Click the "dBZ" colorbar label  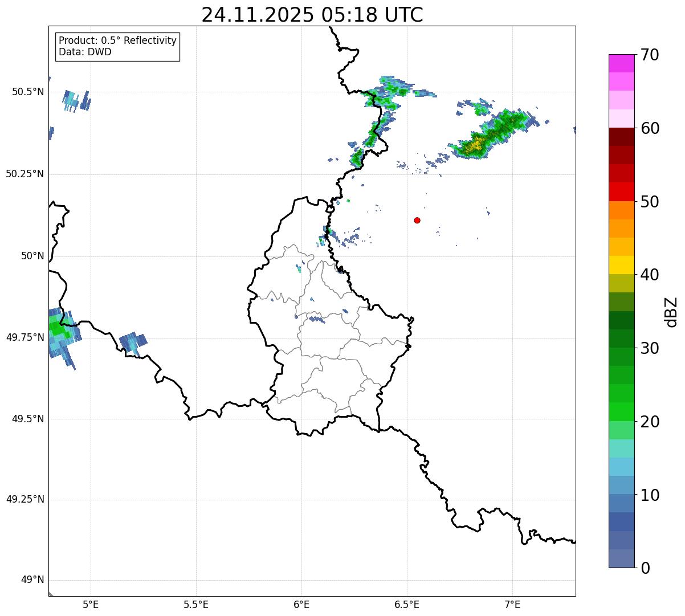(x=671, y=312)
